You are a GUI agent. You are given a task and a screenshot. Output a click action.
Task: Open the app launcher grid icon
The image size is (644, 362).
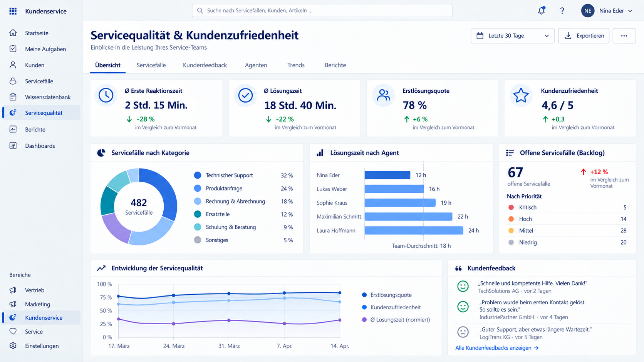click(13, 11)
